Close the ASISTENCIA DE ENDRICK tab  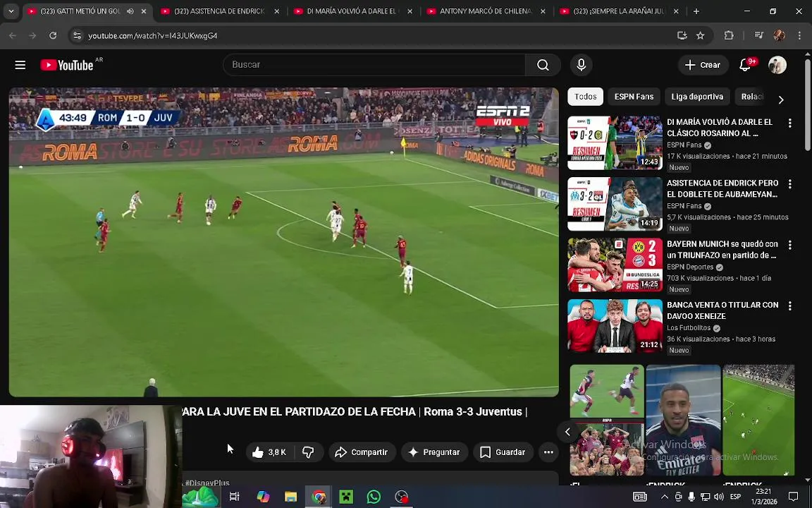pyautogui.click(x=276, y=11)
